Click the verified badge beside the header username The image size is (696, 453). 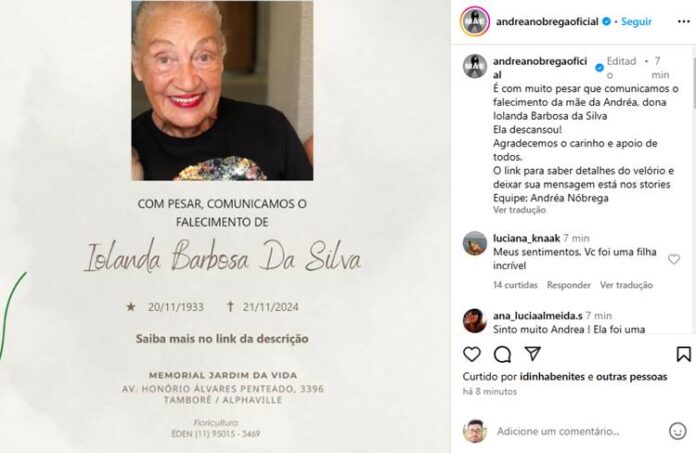606,21
